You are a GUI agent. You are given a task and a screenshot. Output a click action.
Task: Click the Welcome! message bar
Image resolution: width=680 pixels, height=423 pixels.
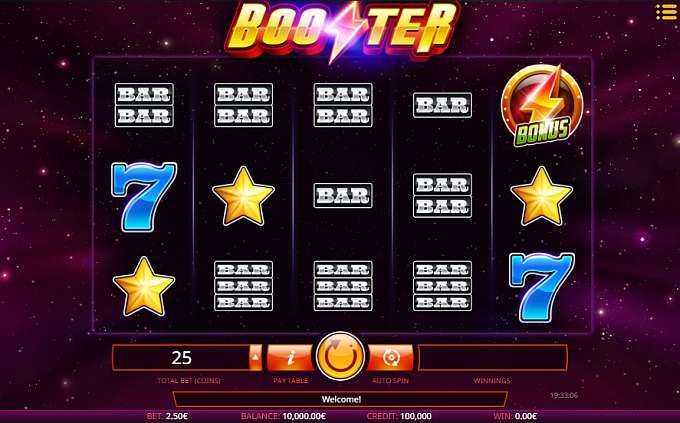(x=340, y=399)
